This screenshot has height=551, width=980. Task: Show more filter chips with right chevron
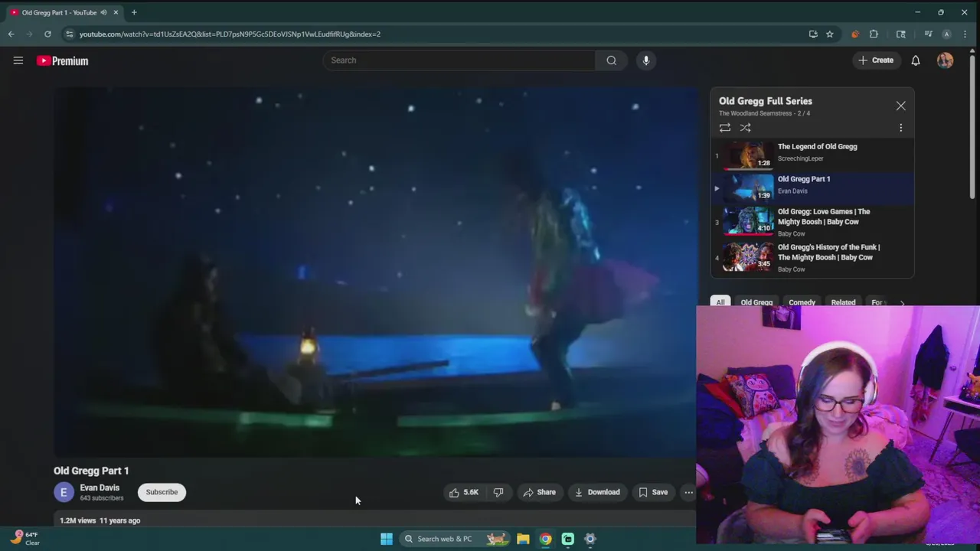tap(902, 303)
